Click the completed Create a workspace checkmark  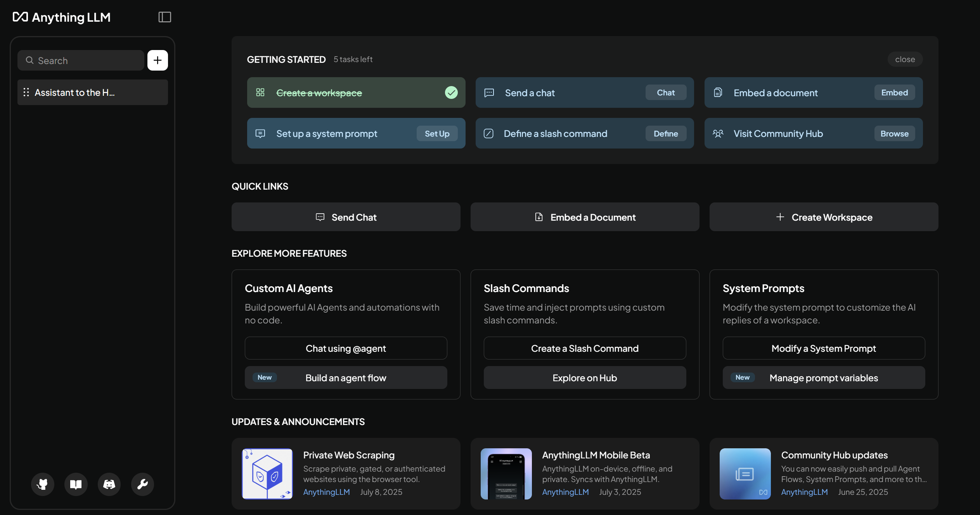point(451,92)
